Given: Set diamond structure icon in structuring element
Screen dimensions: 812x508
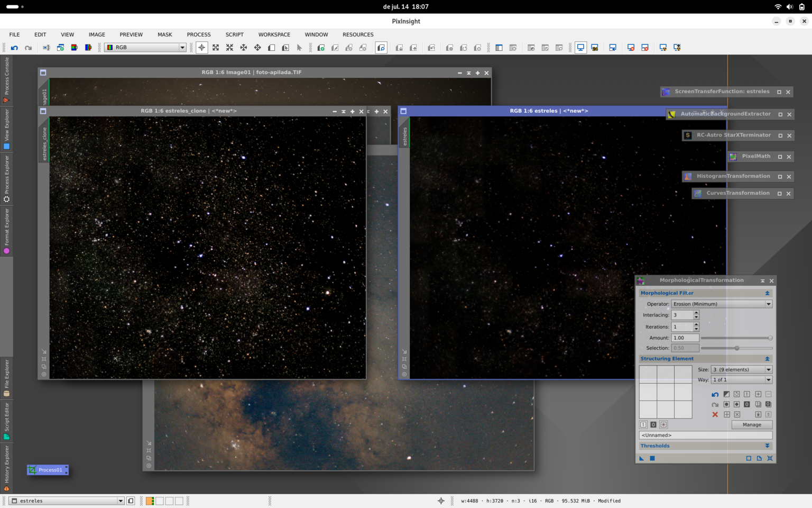Looking at the screenshot, I should [736, 404].
